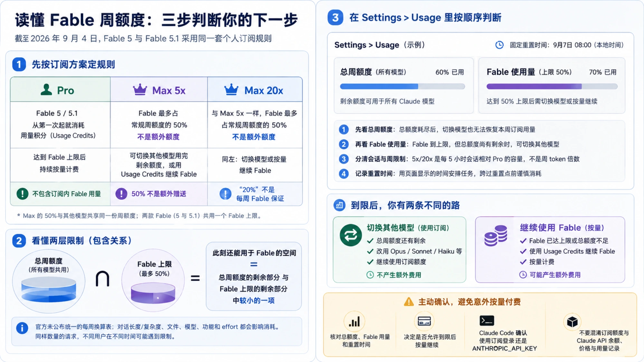
Task: Click the footnote about Max 的 50%
Action: [139, 216]
